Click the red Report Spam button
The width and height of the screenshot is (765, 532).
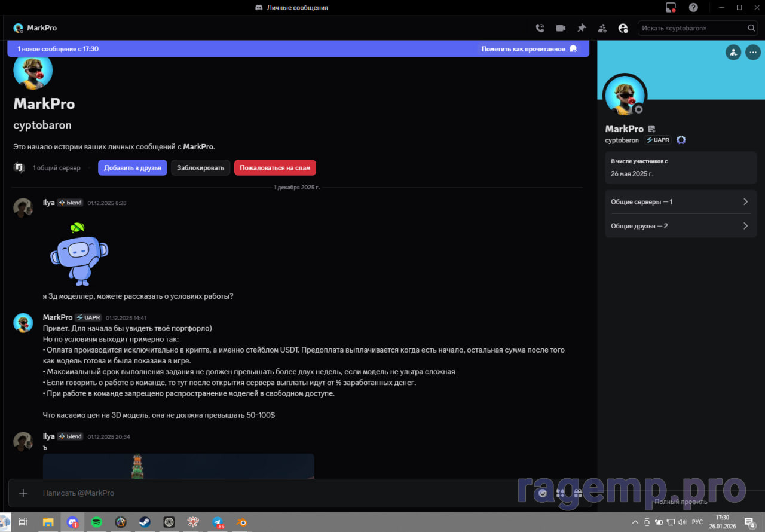275,168
